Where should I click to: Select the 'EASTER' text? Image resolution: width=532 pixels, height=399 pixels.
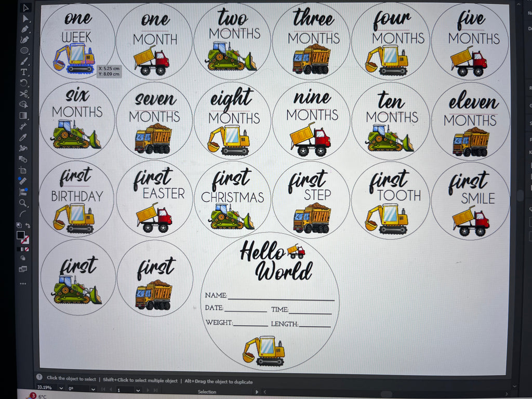(x=164, y=193)
